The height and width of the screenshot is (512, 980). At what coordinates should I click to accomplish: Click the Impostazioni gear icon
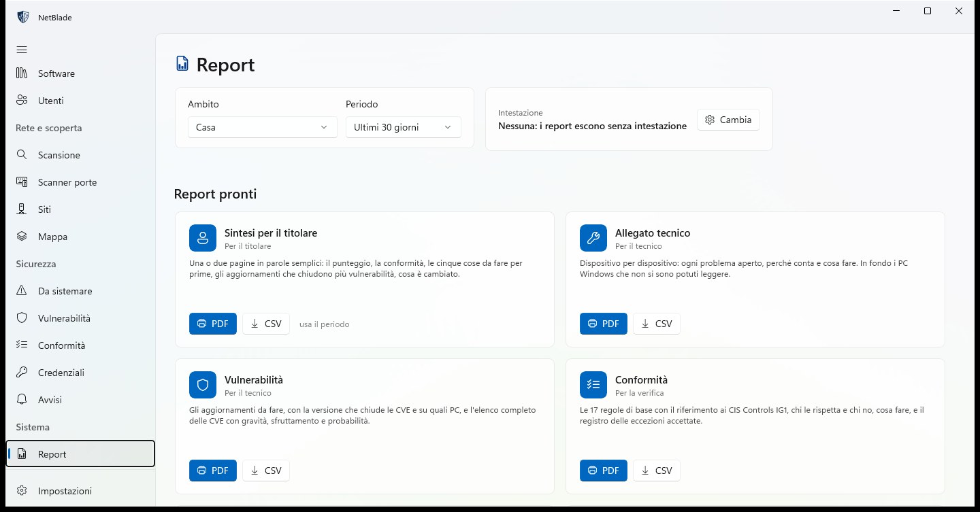tap(22, 491)
